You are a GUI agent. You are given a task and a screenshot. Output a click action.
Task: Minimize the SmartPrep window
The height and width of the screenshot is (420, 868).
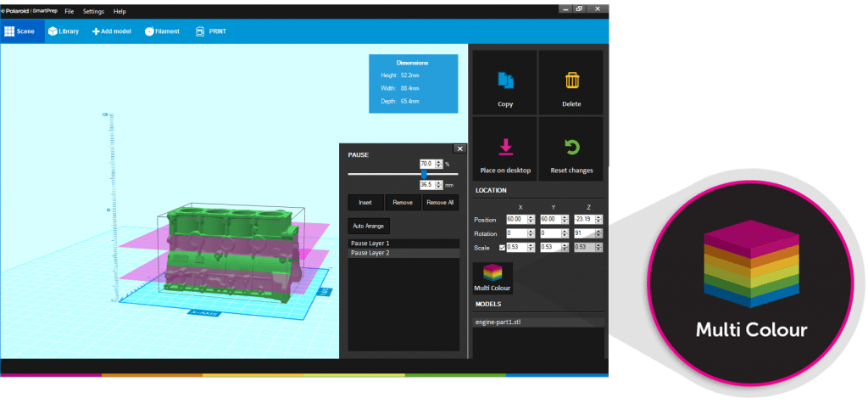565,8
